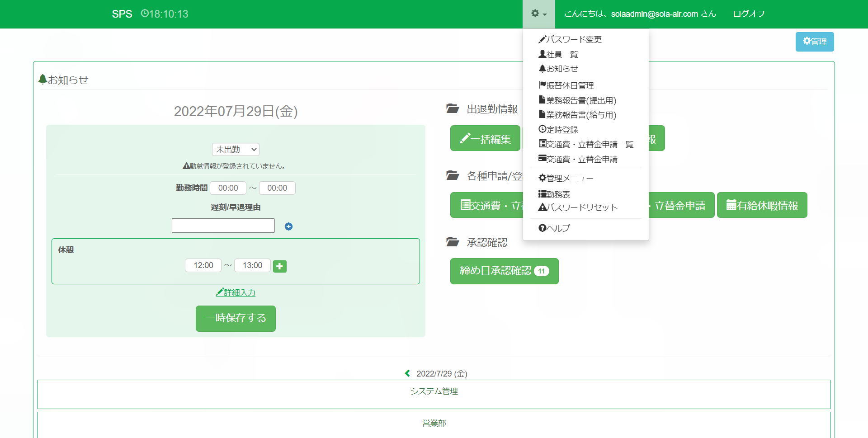Click the left chevron beside 2022/7/29 date
Image resolution: width=868 pixels, height=438 pixels.
407,373
